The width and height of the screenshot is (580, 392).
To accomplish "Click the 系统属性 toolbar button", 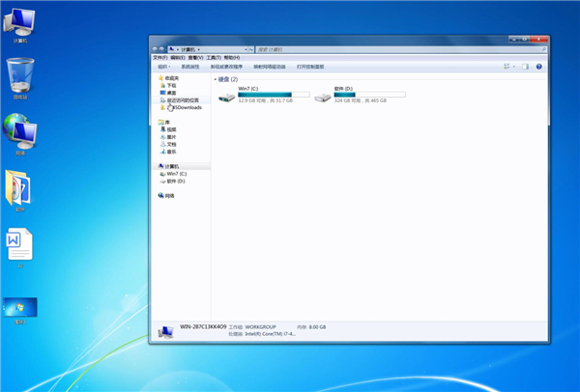I will pyautogui.click(x=190, y=67).
